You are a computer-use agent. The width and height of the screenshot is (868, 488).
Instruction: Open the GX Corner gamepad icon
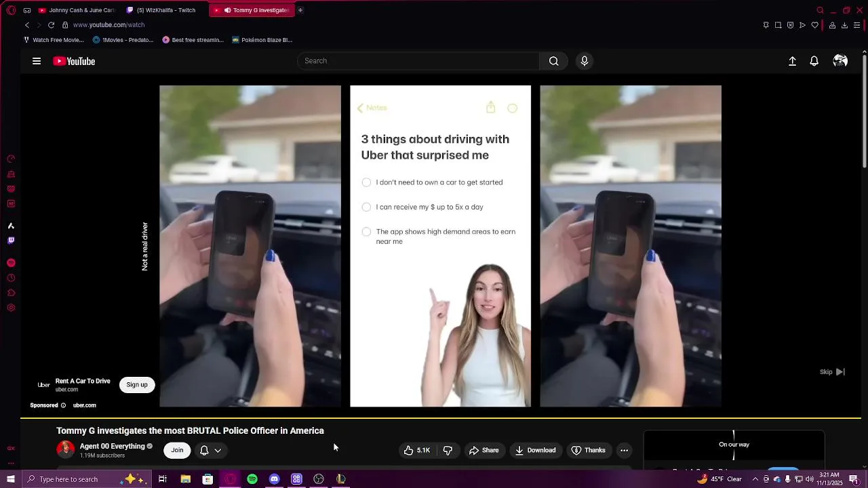coord(27,10)
